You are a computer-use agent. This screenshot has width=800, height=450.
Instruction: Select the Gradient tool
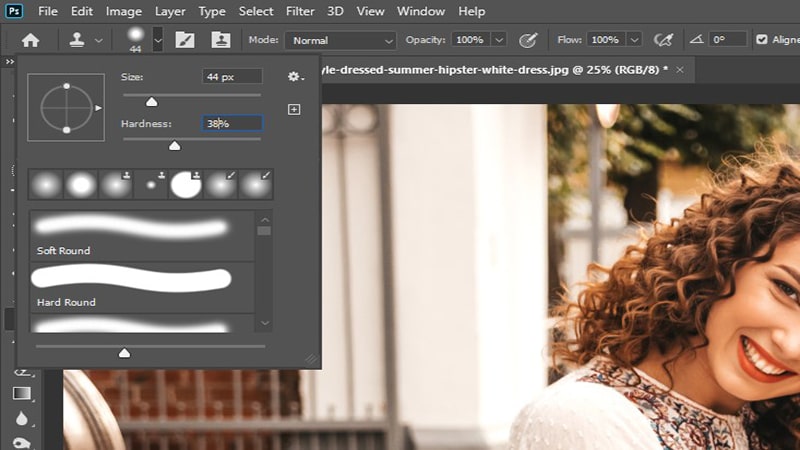21,393
